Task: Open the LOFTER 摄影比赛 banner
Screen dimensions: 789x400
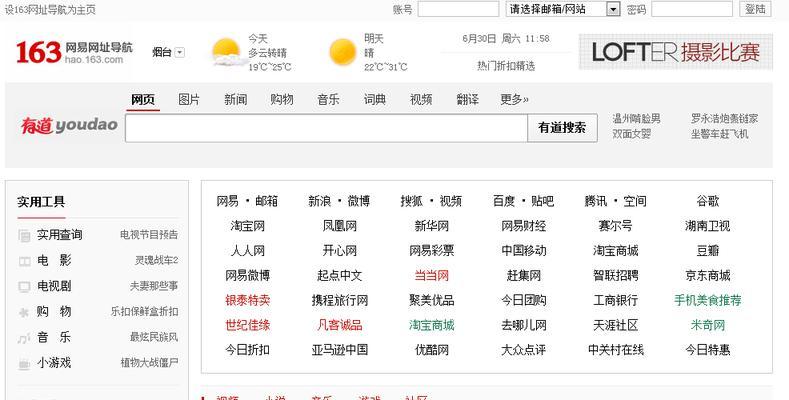Action: pyautogui.click(x=676, y=52)
